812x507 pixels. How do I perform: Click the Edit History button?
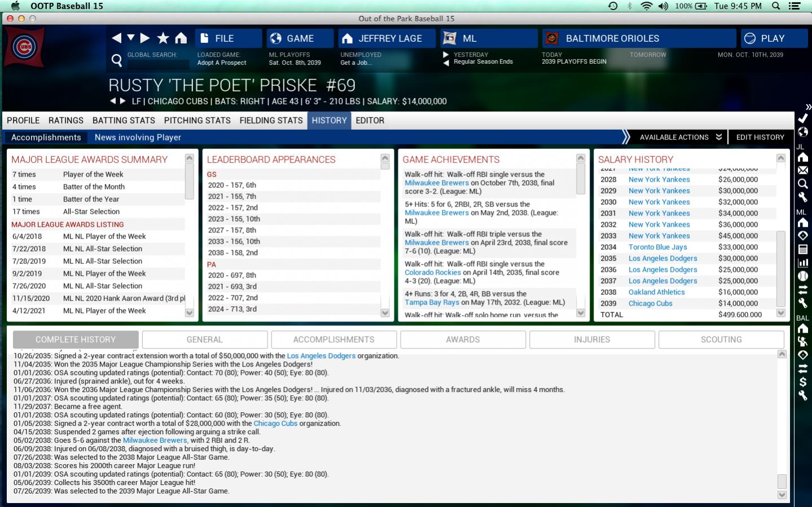tap(760, 137)
